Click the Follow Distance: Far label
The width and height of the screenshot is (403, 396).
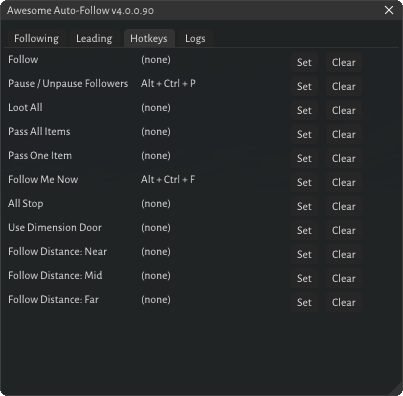click(x=53, y=299)
